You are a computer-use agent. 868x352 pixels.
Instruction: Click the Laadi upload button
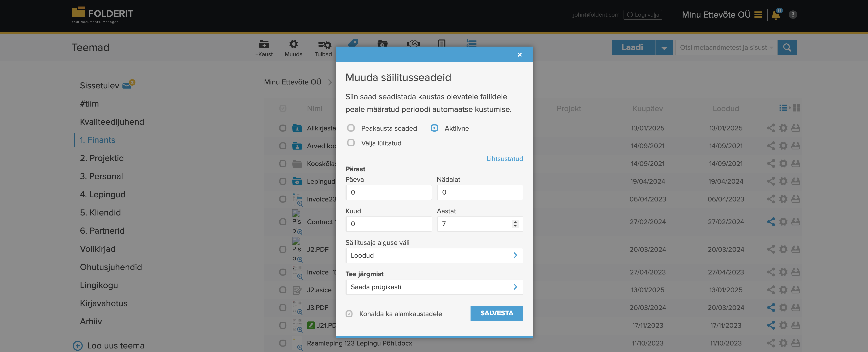point(633,48)
